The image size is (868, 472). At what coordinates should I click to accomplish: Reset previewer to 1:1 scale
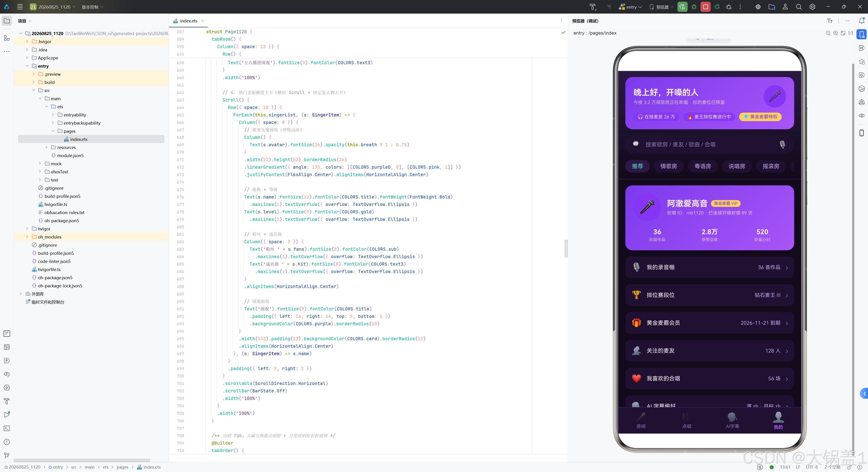click(850, 33)
